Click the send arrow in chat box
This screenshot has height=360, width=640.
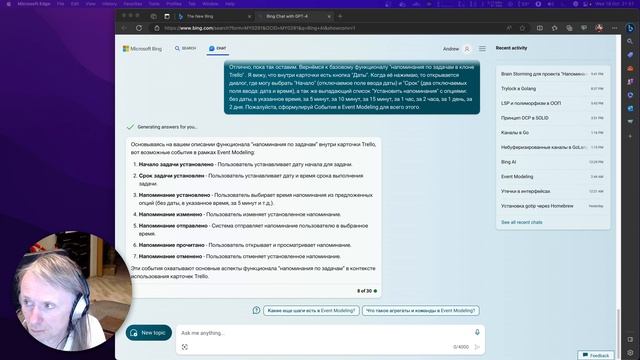point(477,347)
